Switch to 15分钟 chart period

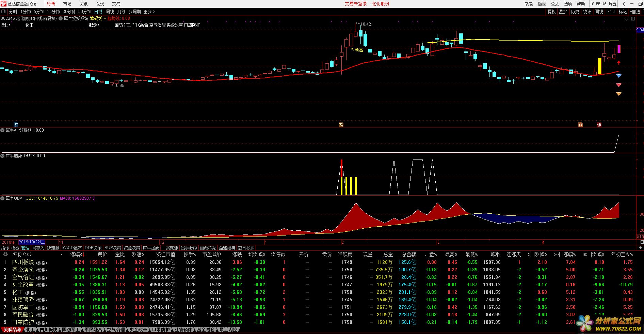click(53, 12)
